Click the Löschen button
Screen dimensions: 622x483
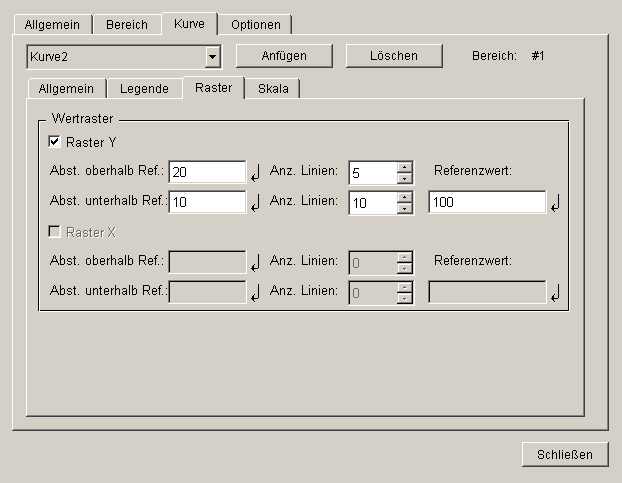click(x=394, y=56)
